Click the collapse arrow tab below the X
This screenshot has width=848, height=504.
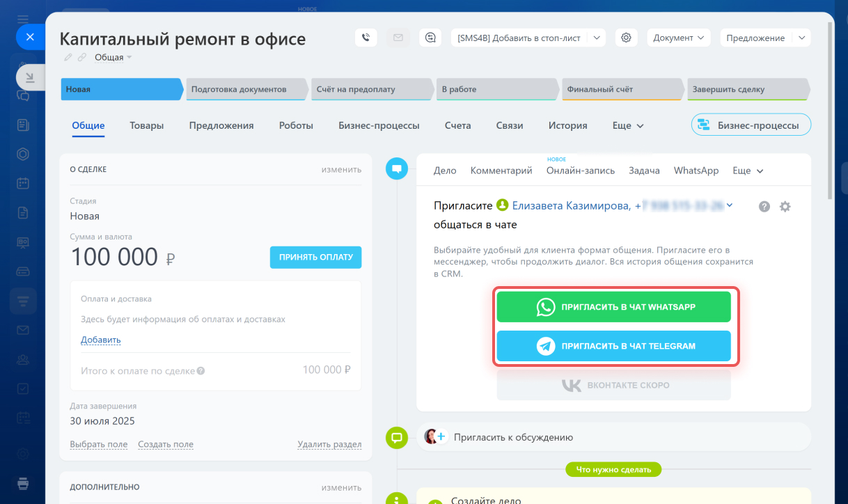pos(30,77)
